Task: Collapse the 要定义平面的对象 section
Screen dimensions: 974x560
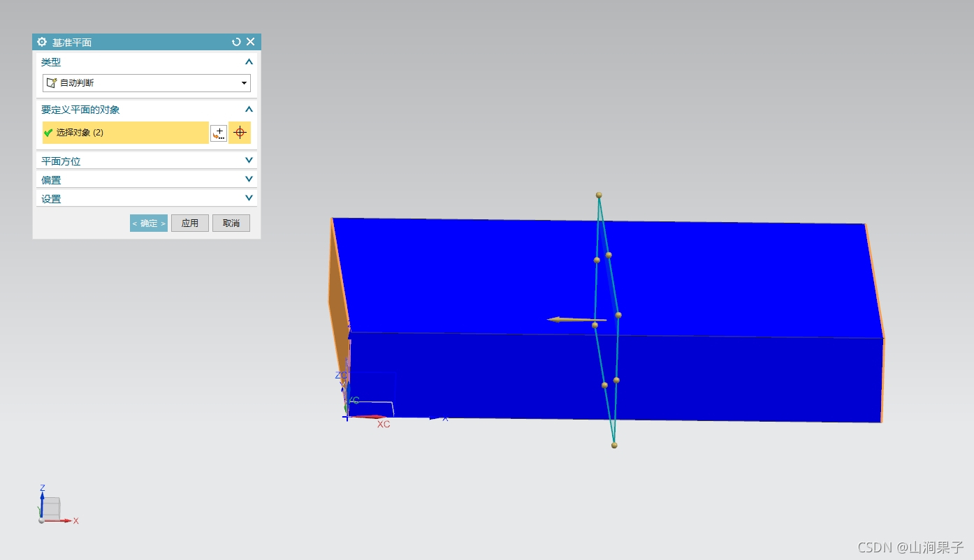Action: [x=249, y=110]
